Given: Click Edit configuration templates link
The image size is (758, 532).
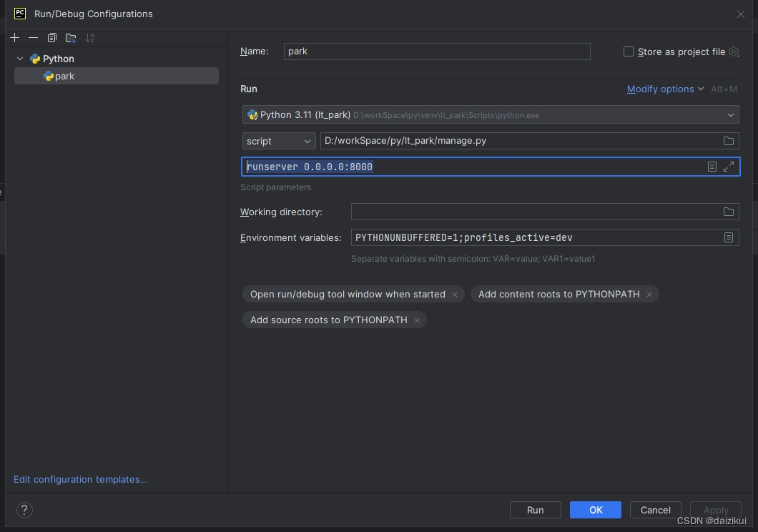Looking at the screenshot, I should point(80,479).
